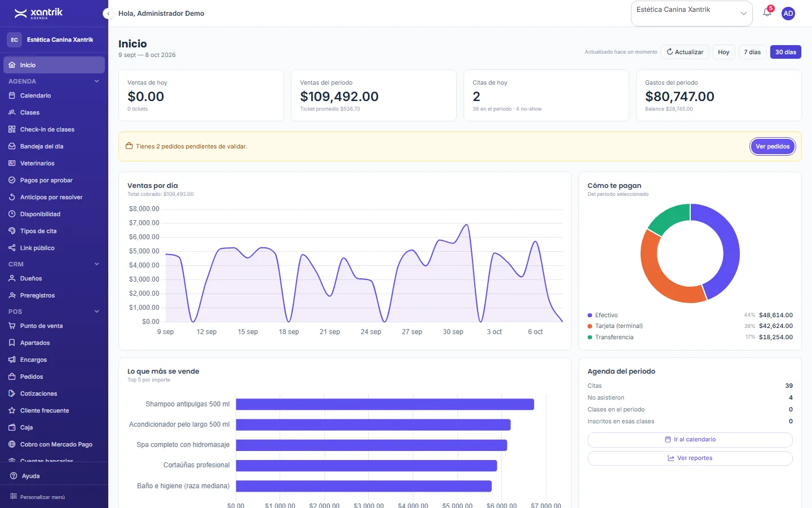
Task: Open Dueños in the CRM menu
Action: (x=54, y=278)
